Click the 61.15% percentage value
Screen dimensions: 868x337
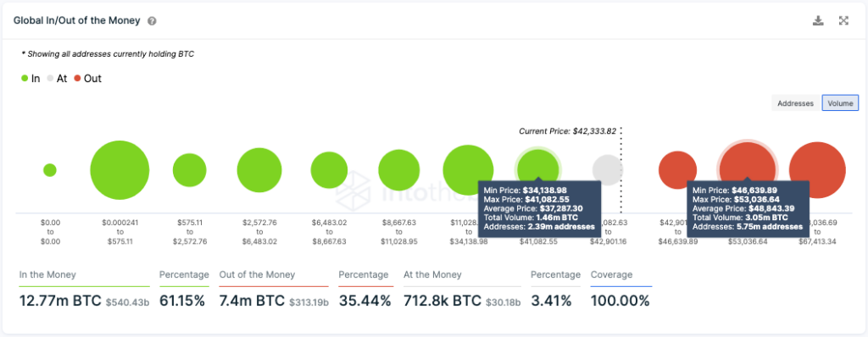pyautogui.click(x=182, y=301)
